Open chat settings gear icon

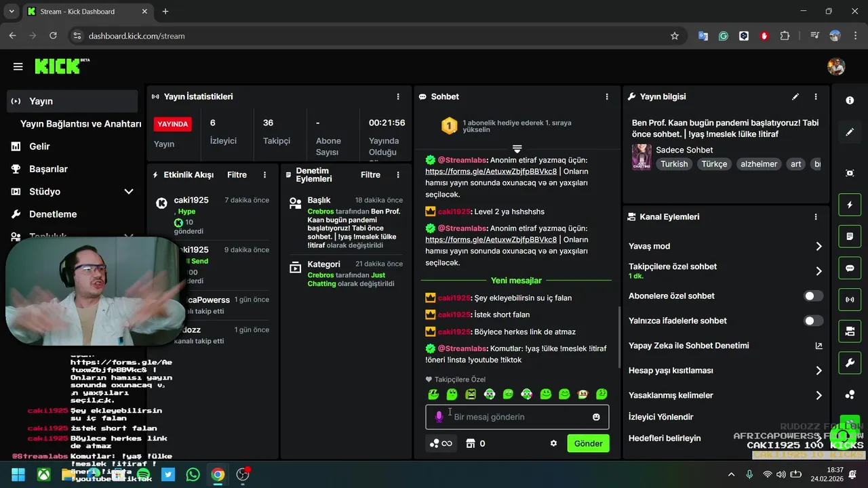553,443
